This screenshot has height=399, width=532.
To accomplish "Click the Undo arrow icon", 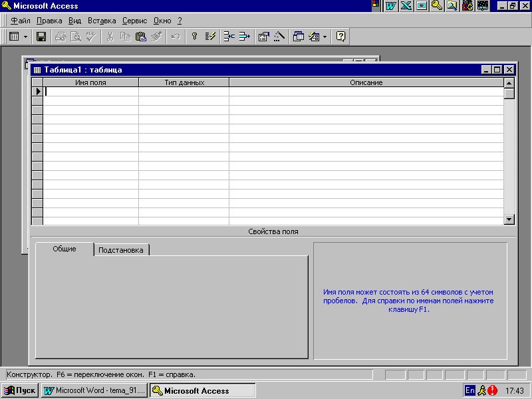I will click(x=176, y=37).
